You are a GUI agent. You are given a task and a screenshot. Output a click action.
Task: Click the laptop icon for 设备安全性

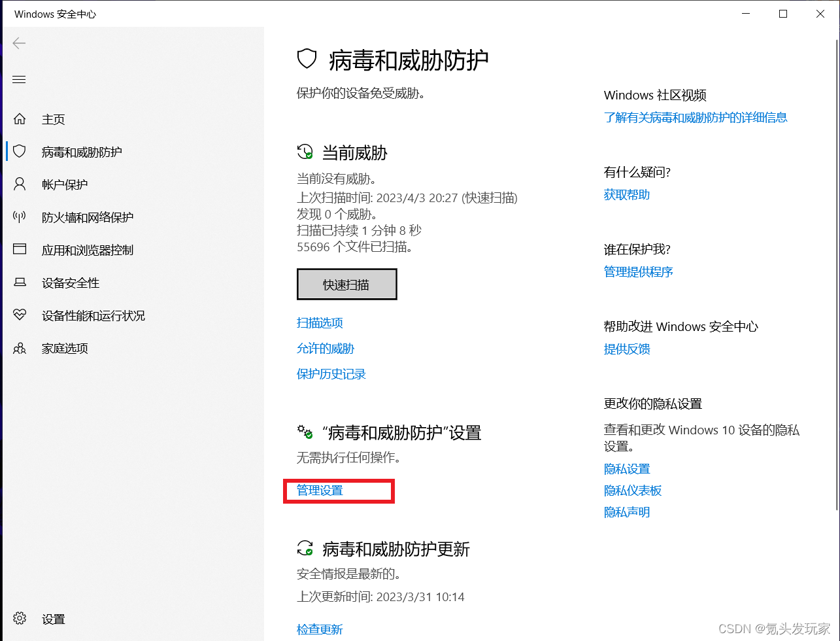tap(20, 283)
